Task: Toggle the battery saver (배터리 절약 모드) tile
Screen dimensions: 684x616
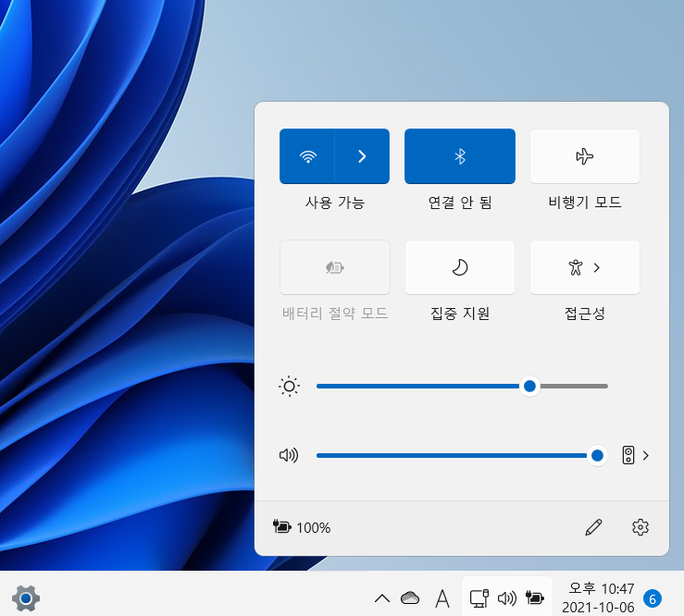Action: [334, 267]
